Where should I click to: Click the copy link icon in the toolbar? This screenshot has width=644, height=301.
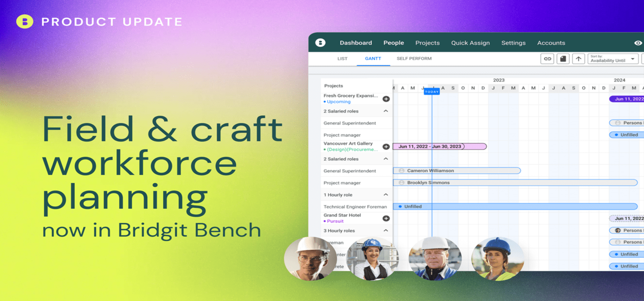(x=547, y=58)
